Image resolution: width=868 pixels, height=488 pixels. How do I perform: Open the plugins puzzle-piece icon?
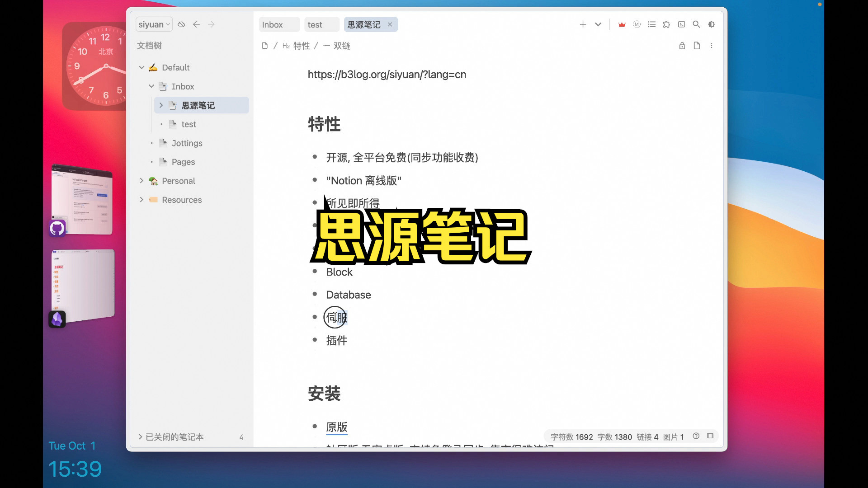(x=667, y=24)
